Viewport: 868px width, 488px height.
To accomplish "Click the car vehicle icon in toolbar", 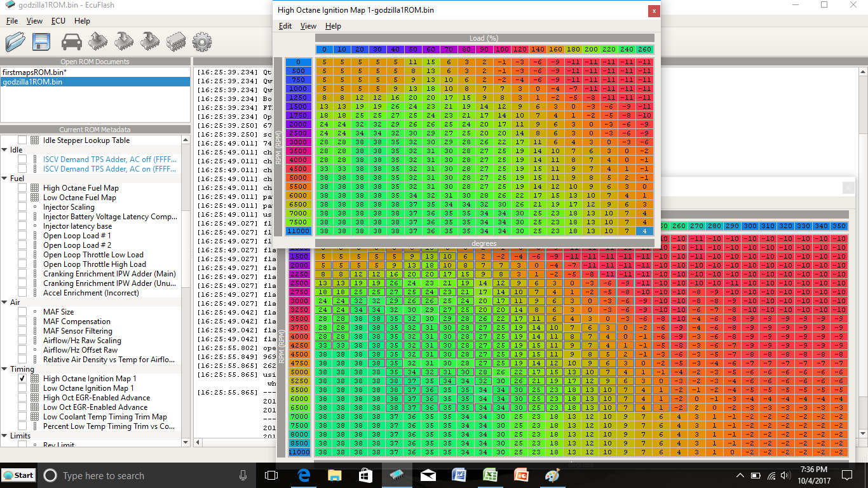I will click(x=72, y=42).
